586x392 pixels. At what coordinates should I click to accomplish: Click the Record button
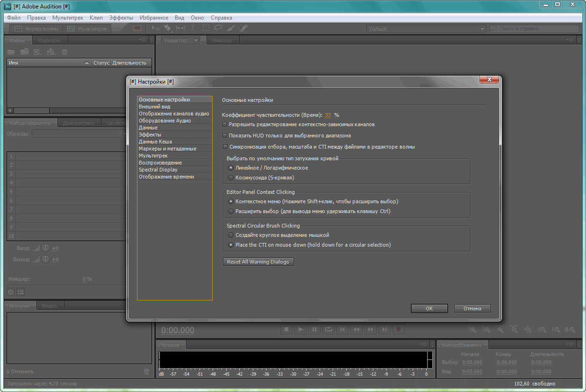coord(399,329)
